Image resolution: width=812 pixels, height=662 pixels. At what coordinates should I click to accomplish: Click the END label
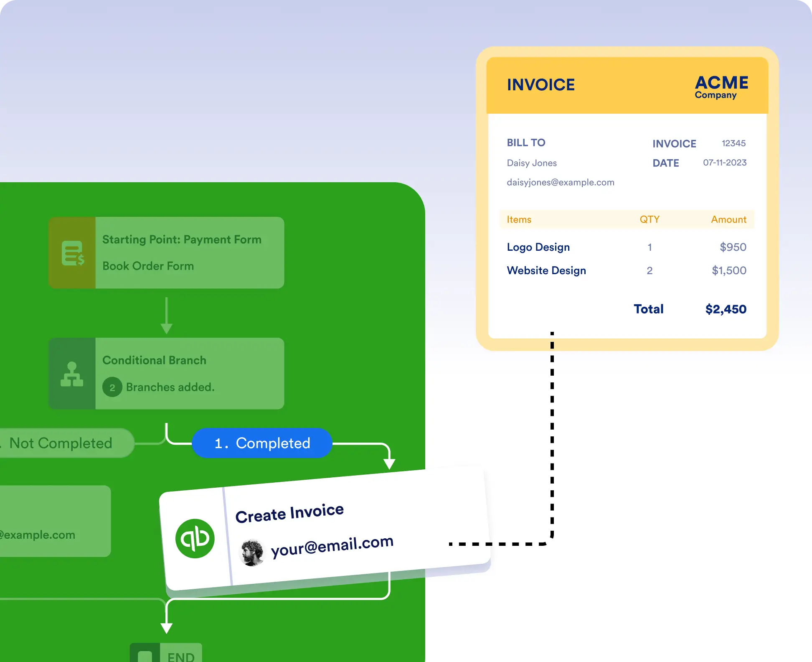[181, 657]
